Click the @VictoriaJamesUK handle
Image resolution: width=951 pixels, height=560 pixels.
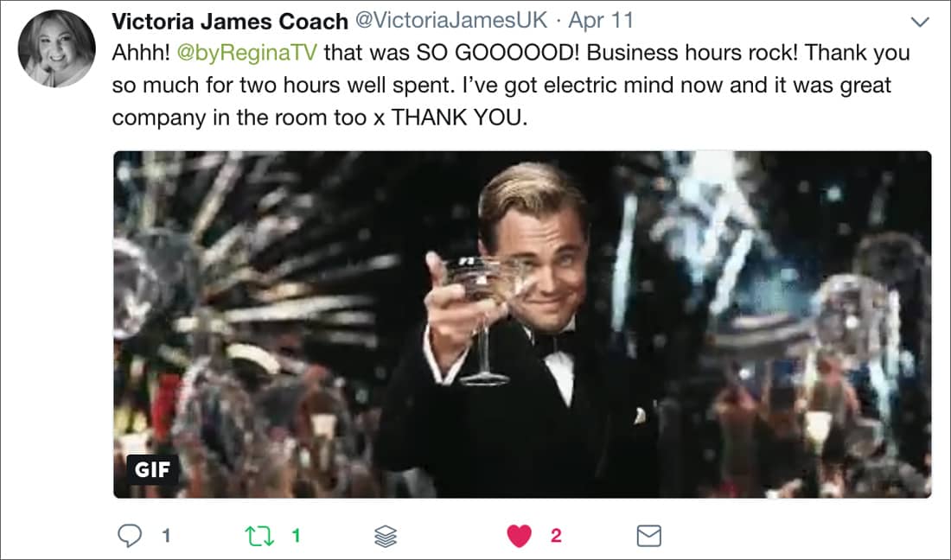451,21
